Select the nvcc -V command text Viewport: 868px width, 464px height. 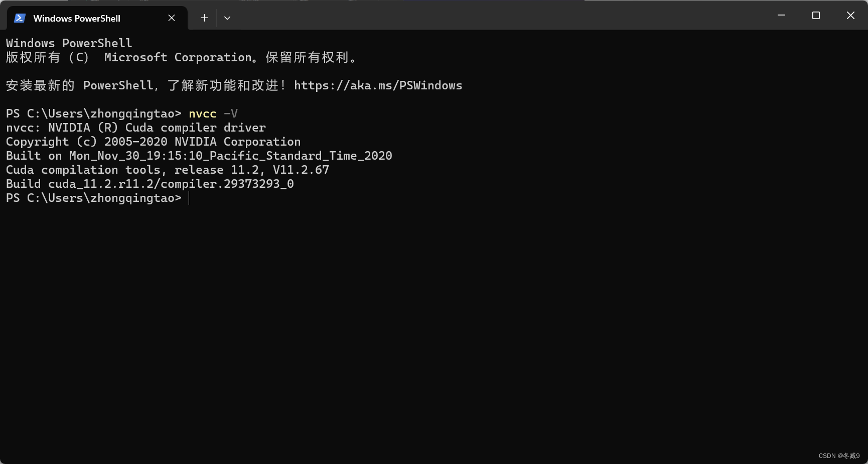(x=213, y=113)
